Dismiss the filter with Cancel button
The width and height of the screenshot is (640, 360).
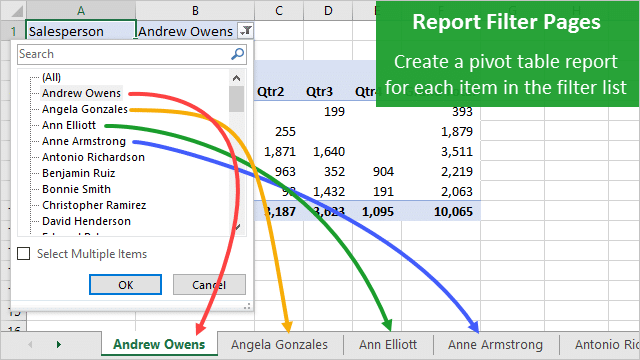[209, 284]
